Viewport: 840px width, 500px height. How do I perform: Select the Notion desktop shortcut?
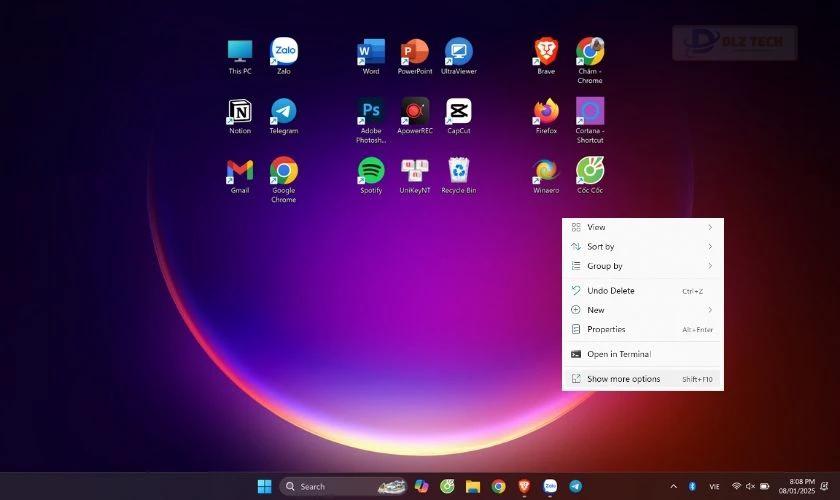(x=239, y=116)
